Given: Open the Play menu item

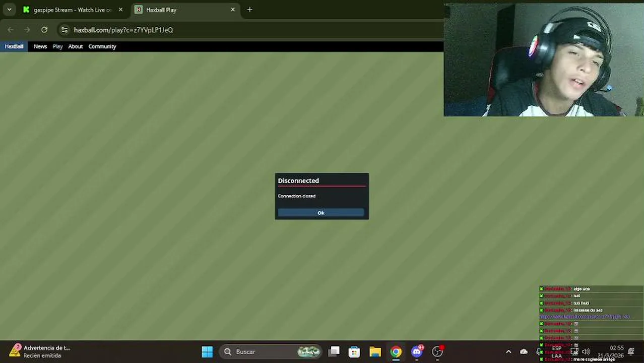Looking at the screenshot, I should 57,46.
